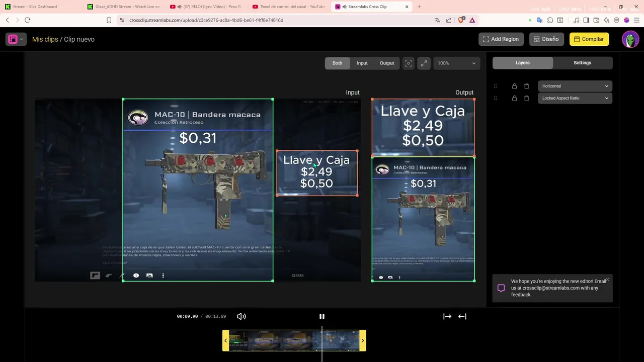Reload the current page
Image resolution: width=644 pixels, height=362 pixels.
point(27,20)
